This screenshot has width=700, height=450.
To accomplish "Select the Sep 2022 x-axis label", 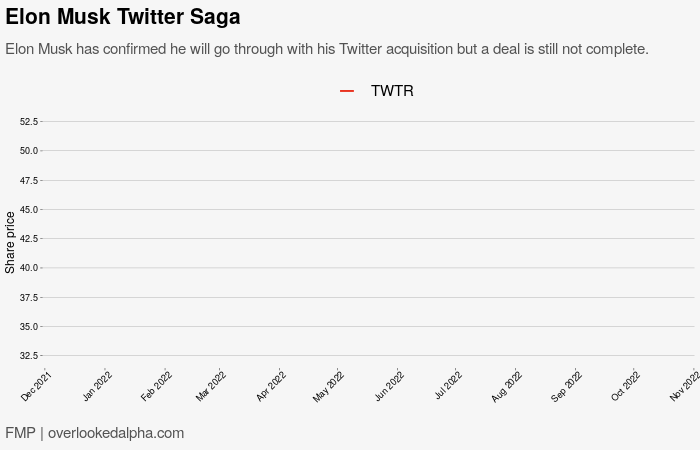I will tap(566, 386).
